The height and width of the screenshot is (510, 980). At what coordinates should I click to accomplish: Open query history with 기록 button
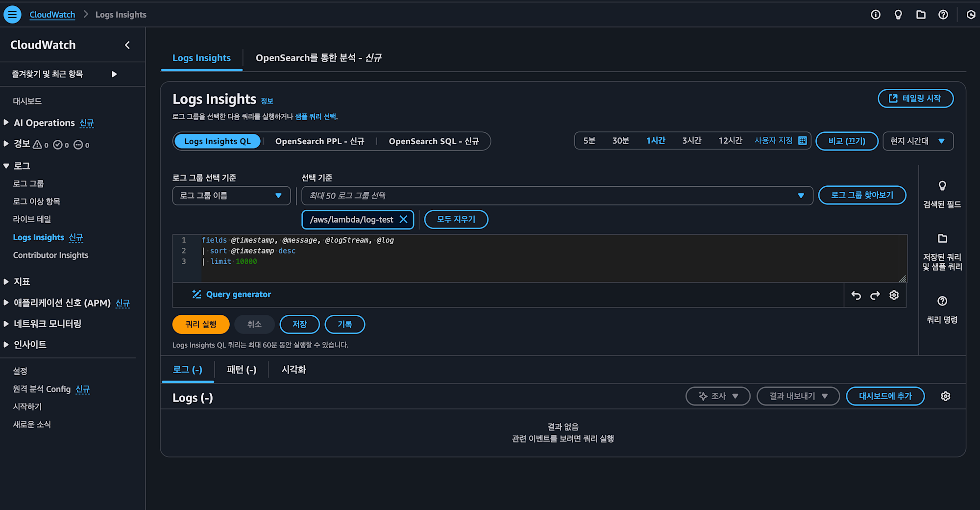pyautogui.click(x=345, y=324)
